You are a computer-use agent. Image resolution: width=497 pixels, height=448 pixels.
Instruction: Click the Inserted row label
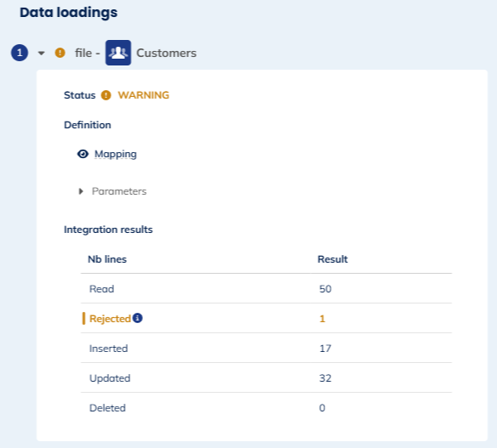point(108,349)
